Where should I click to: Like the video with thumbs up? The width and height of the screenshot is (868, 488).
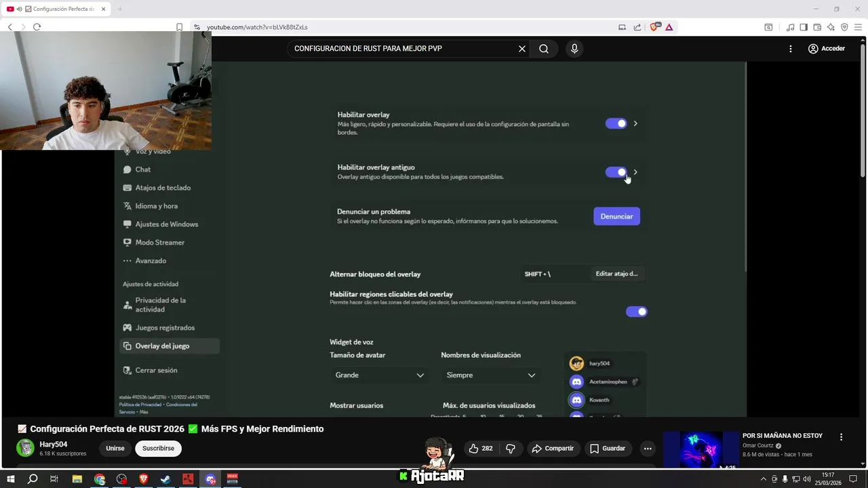(x=481, y=449)
